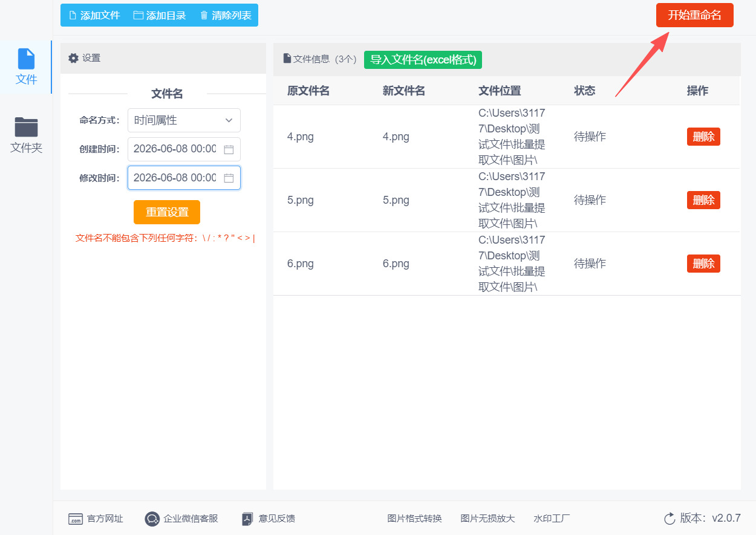Delete the 4.png row

pos(703,137)
